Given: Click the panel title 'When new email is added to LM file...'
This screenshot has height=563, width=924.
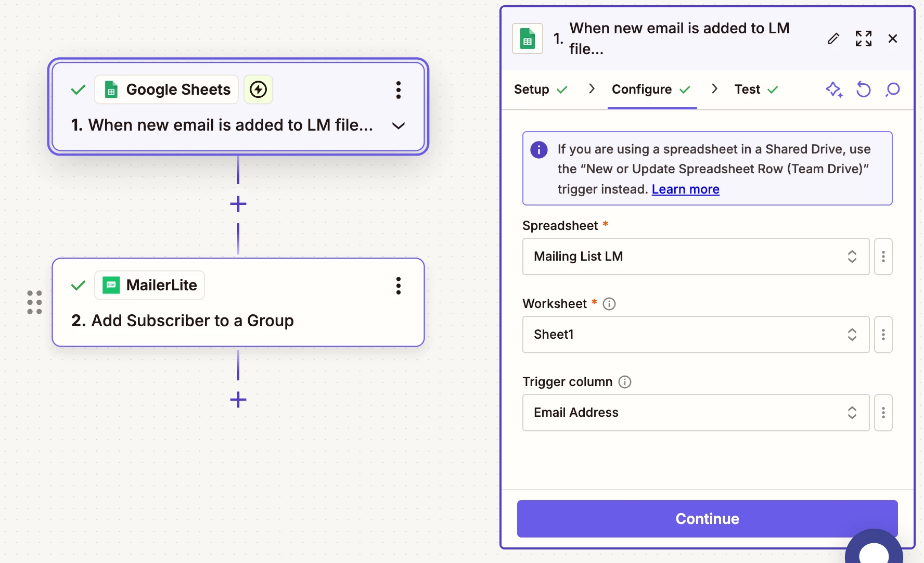Looking at the screenshot, I should (679, 39).
